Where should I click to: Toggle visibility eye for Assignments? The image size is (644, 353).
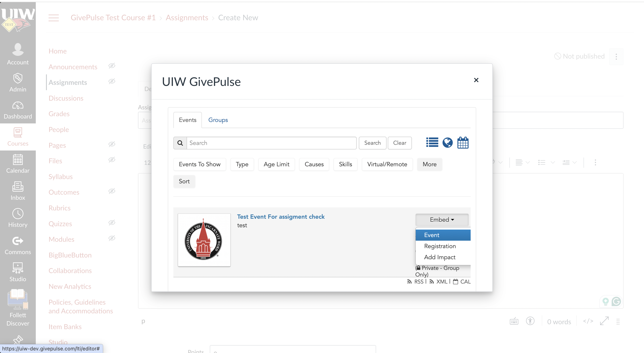tap(112, 81)
